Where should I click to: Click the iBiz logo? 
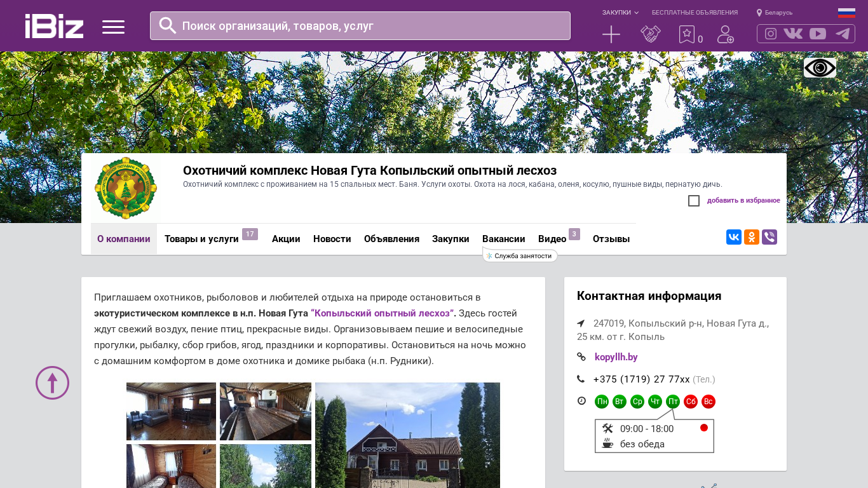tap(54, 26)
